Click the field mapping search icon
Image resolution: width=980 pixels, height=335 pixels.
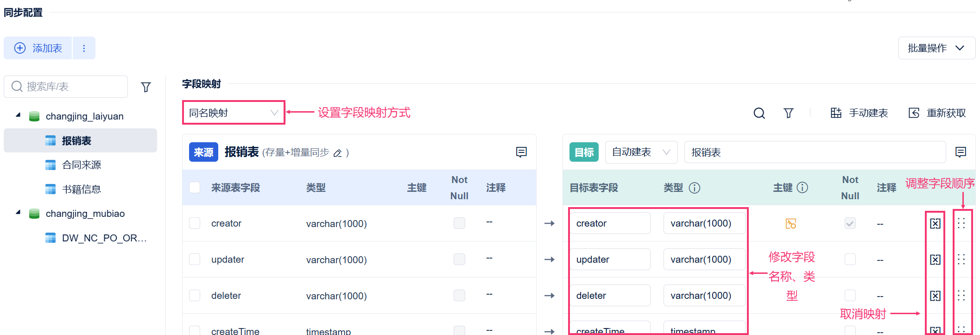[759, 113]
